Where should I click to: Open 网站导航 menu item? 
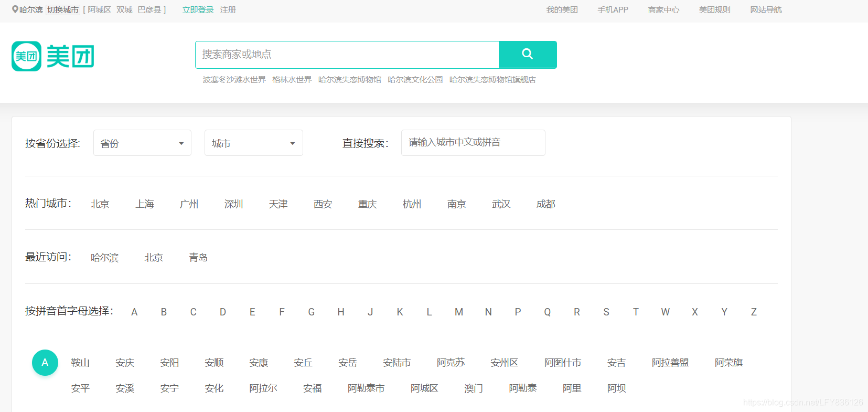pos(766,9)
